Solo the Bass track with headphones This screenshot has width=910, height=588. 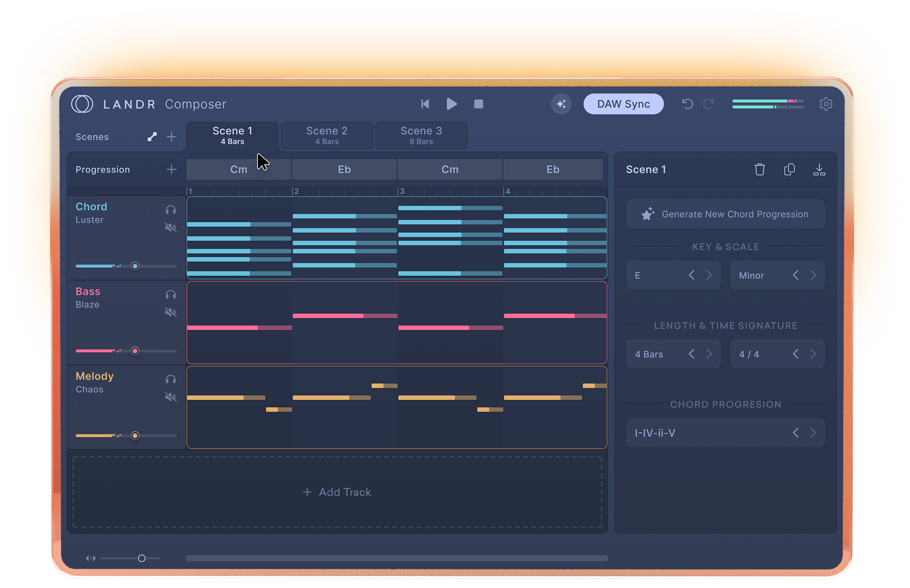tap(171, 294)
